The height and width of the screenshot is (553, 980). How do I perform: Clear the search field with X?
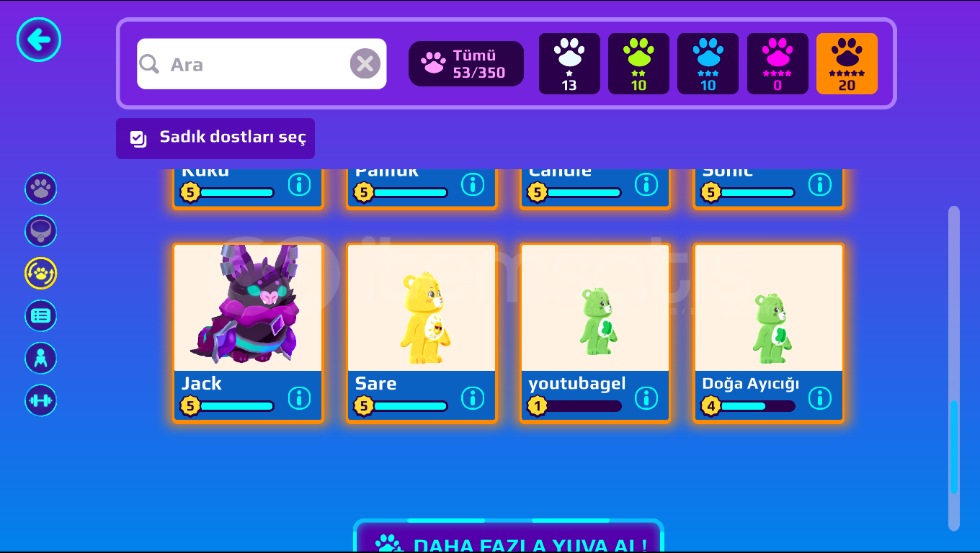pos(365,64)
